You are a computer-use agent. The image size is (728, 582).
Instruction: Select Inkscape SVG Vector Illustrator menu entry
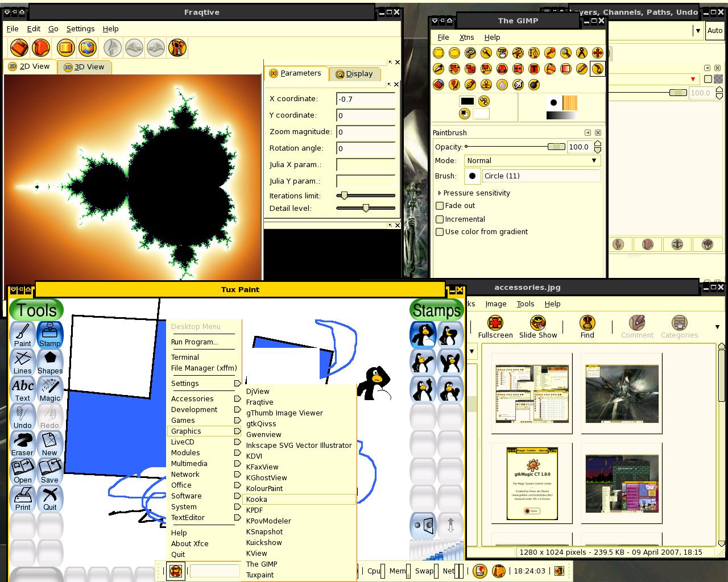click(299, 445)
